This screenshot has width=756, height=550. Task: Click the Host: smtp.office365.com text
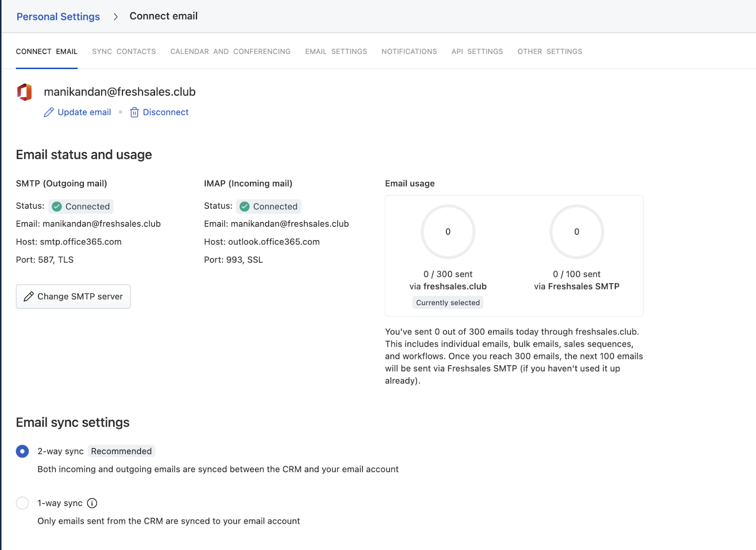[x=69, y=242]
